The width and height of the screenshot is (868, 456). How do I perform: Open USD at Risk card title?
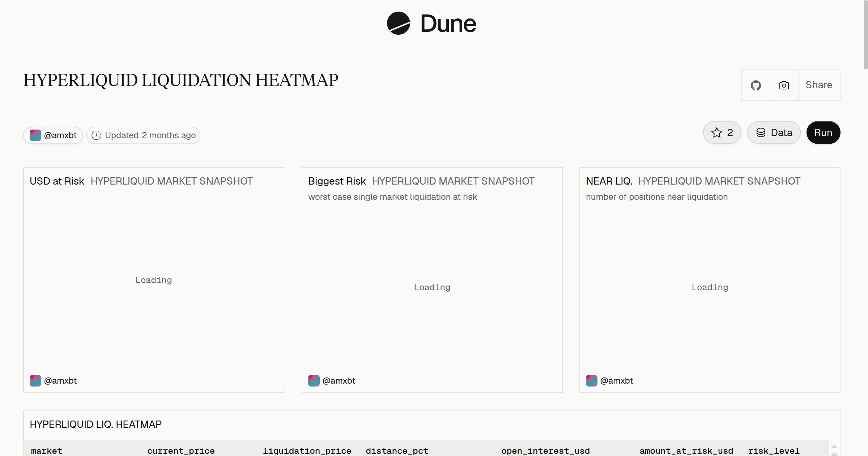pos(57,181)
